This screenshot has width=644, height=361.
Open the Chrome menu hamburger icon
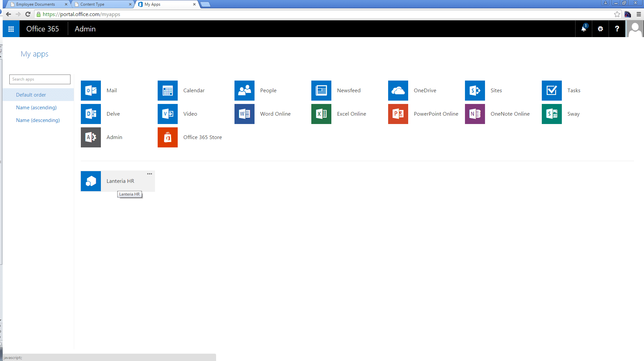[639, 14]
